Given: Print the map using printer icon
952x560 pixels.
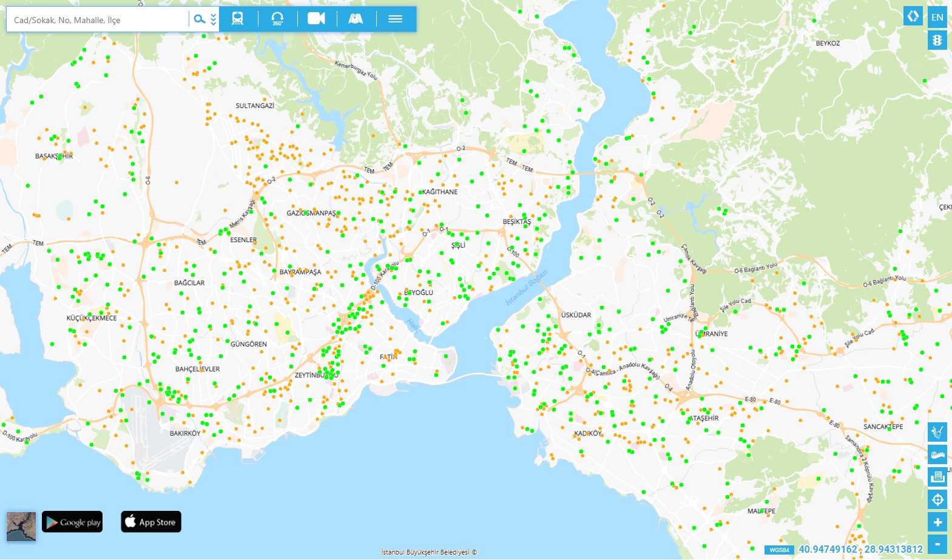Looking at the screenshot, I should [937, 477].
